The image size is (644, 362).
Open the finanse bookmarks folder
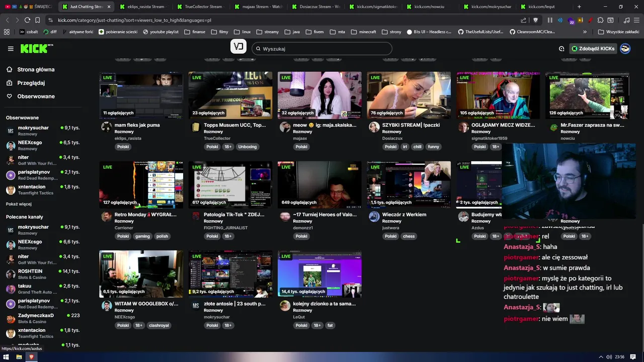coord(194,32)
